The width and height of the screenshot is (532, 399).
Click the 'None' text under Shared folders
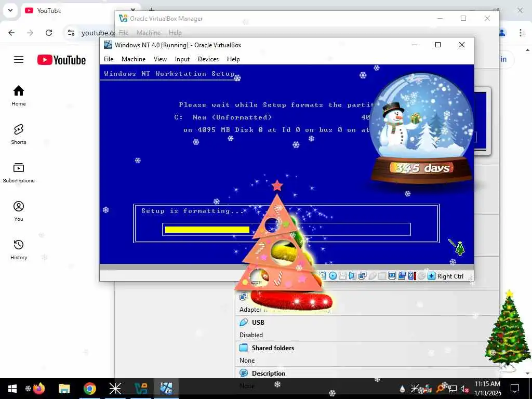[x=247, y=361]
